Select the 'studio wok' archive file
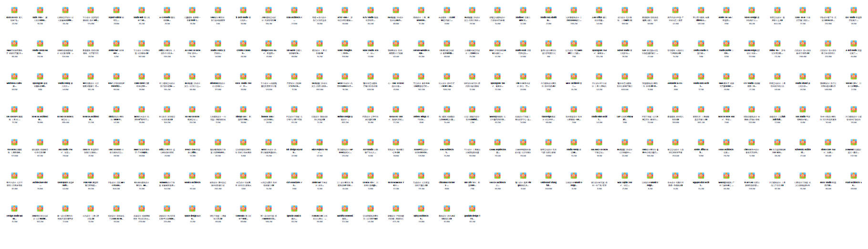The width and height of the screenshot is (868, 249). pyautogui.click(x=141, y=10)
